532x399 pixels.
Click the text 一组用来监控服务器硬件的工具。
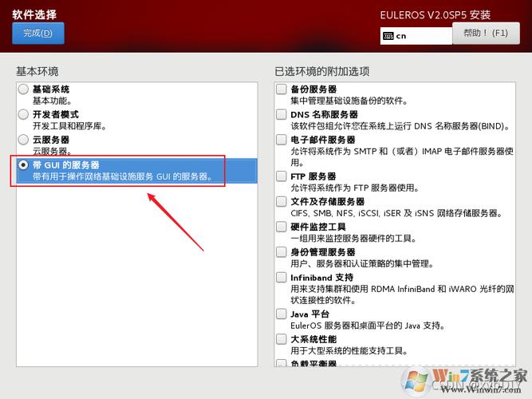pos(353,239)
